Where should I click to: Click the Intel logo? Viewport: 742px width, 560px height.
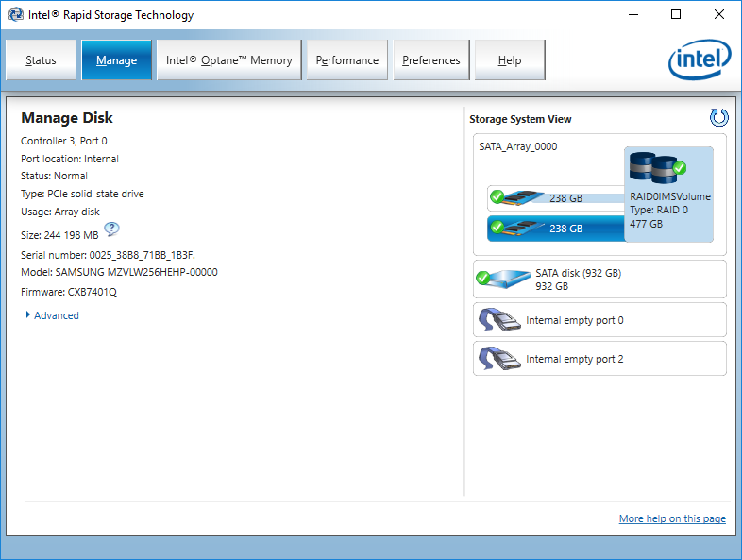click(700, 59)
